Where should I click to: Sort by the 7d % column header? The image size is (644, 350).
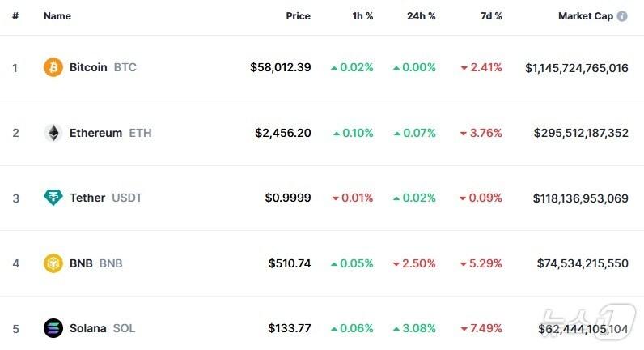pos(490,16)
